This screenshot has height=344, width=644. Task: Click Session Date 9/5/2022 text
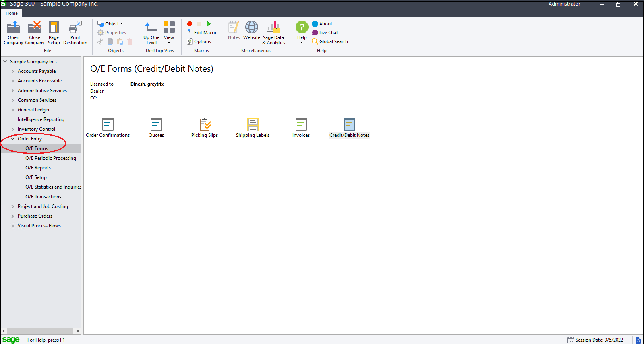tap(599, 340)
